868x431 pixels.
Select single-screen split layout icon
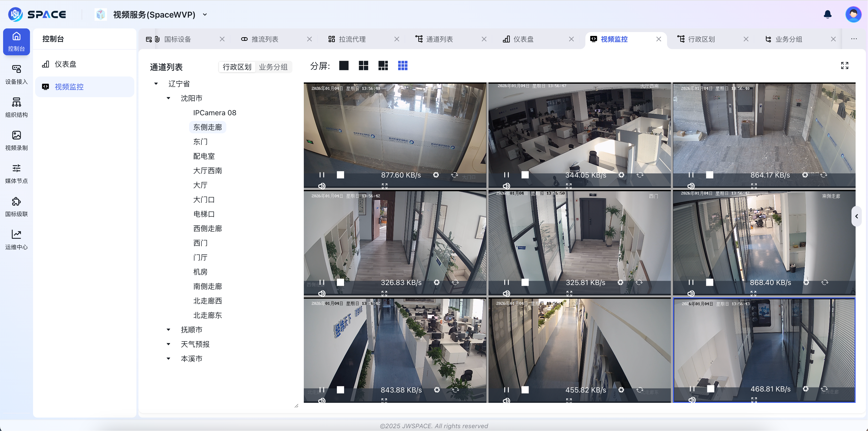[344, 65]
